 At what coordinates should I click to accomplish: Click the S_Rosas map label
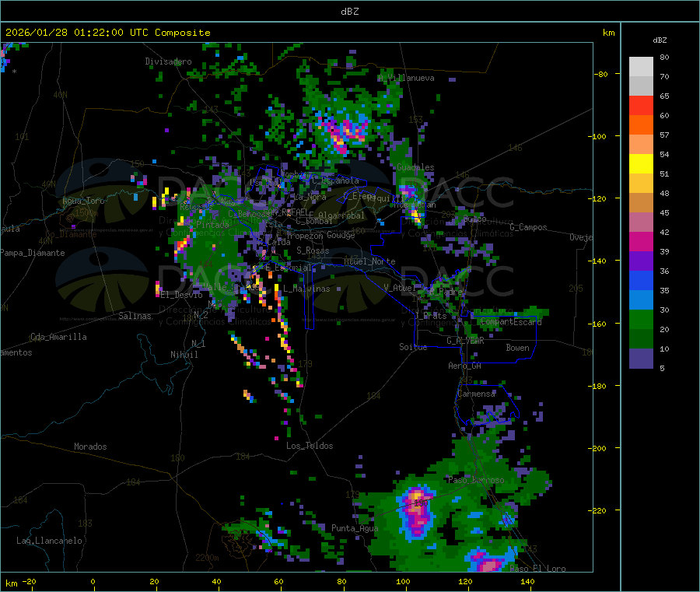pyautogui.click(x=313, y=250)
